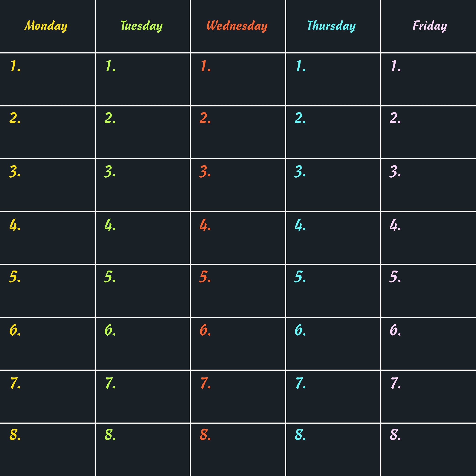476x476 pixels.
Task: Click Wednesday's number 8 label
Action: click(205, 435)
